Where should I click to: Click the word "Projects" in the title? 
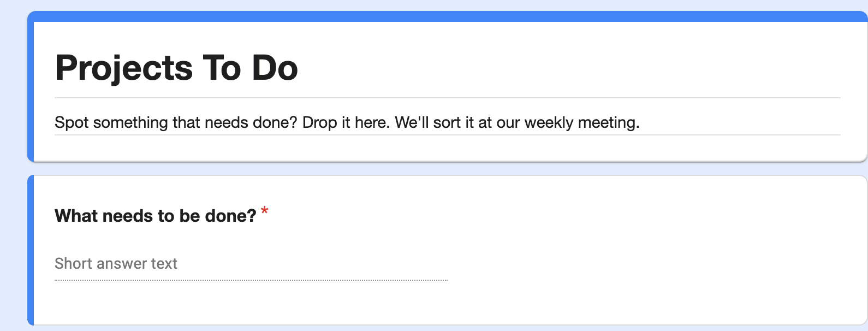(124, 68)
